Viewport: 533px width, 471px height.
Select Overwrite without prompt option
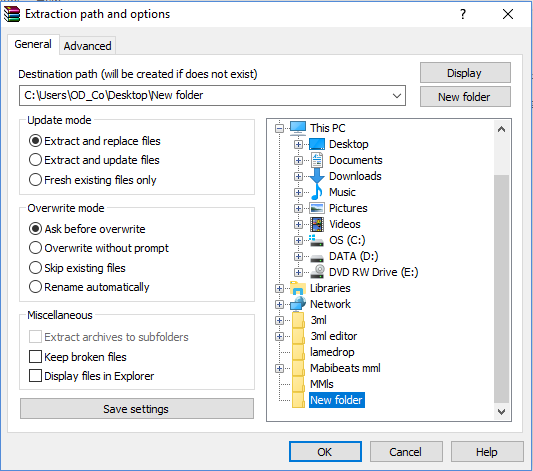(35, 248)
